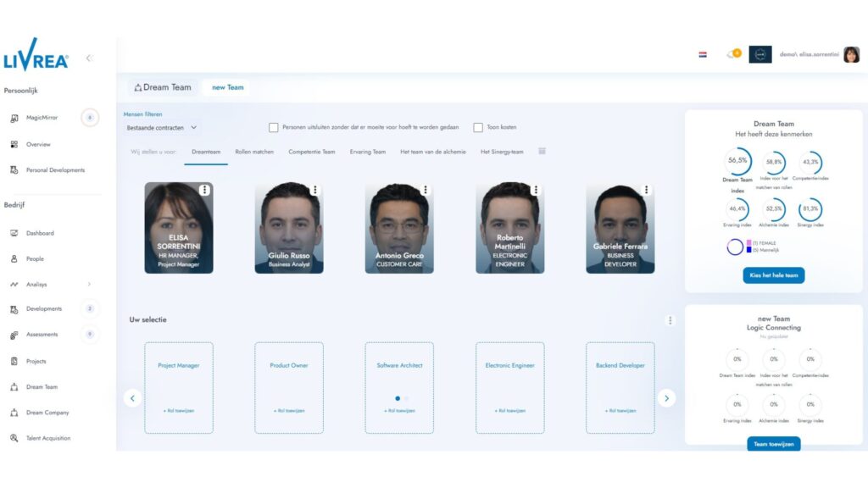
Task: Expand the Analisys submenu arrow
Action: [89, 285]
